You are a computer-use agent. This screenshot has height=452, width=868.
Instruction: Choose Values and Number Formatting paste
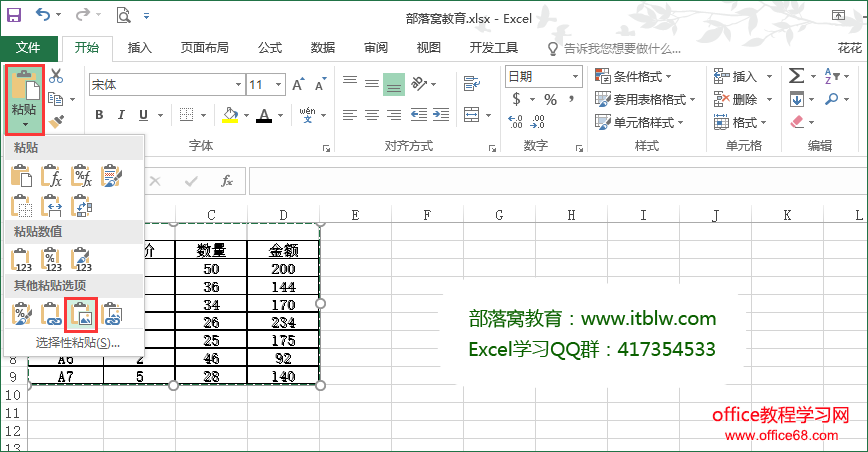click(x=51, y=259)
